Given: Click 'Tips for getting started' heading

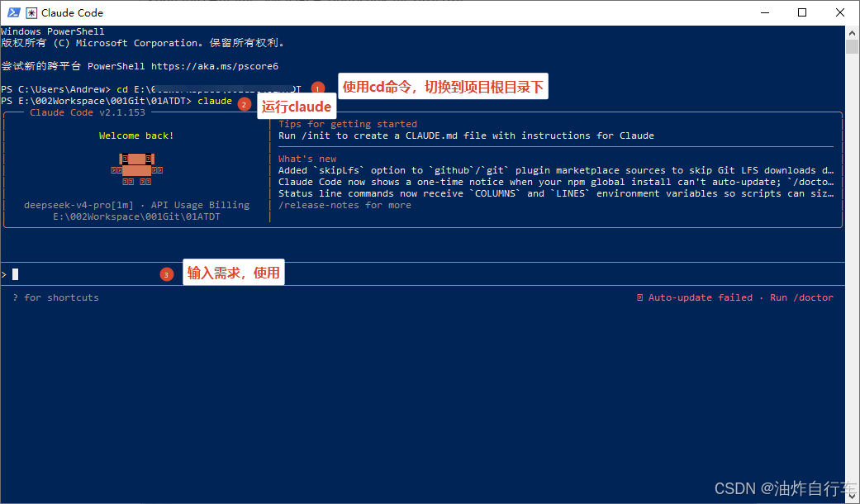Looking at the screenshot, I should [x=348, y=124].
